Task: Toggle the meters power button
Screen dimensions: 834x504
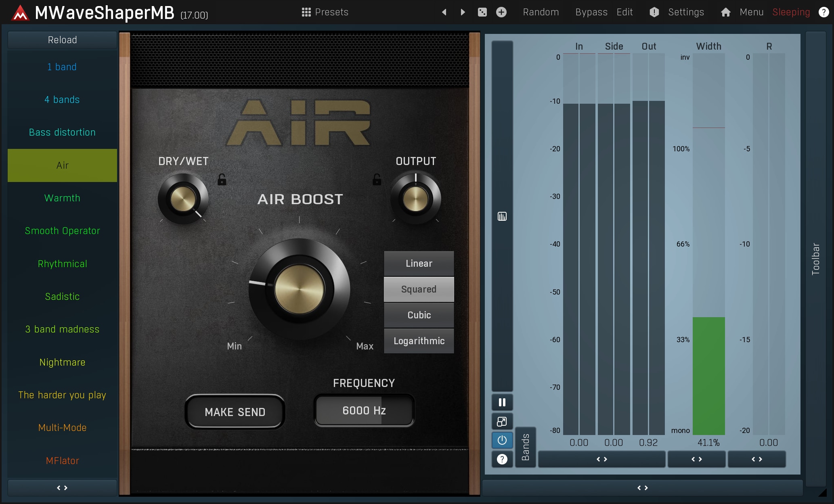Action: pos(502,440)
